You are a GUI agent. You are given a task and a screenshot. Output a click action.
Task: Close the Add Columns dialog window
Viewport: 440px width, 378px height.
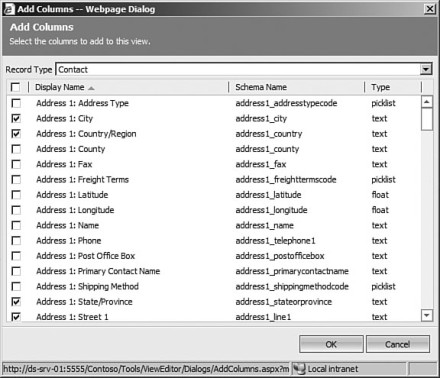pos(430,9)
